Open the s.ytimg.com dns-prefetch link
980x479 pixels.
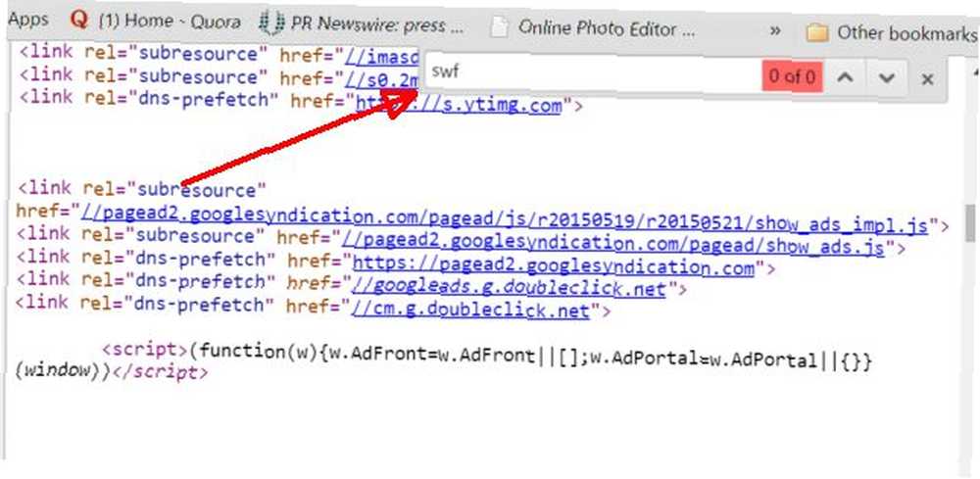click(459, 105)
